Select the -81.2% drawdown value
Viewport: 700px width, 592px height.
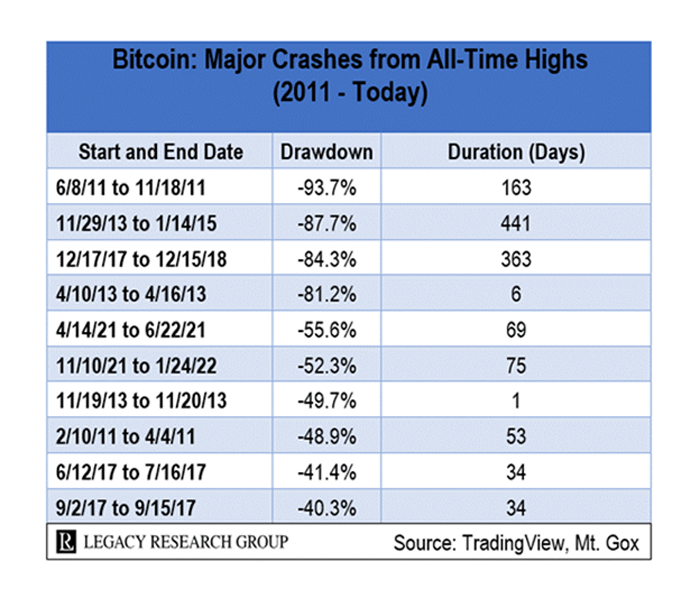[326, 294]
